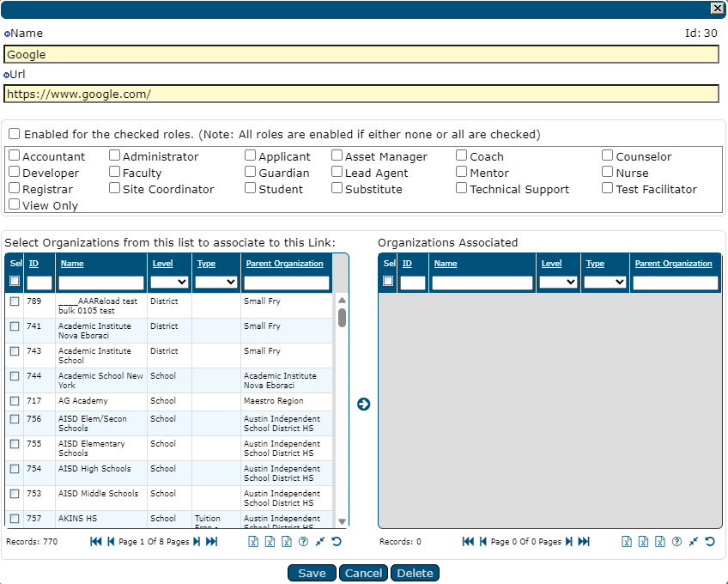Viewport: 728px width, 584px height.
Task: Refresh the left organizations list
Action: point(337,542)
